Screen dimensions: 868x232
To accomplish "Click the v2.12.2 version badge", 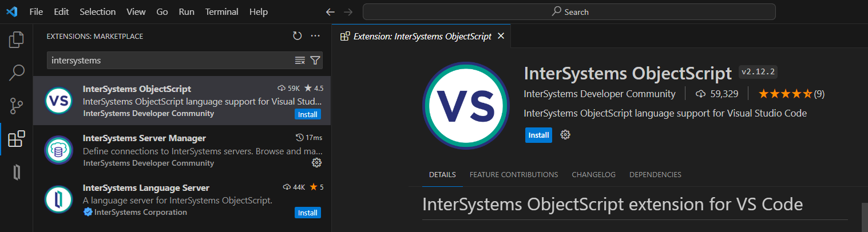I will 758,72.
